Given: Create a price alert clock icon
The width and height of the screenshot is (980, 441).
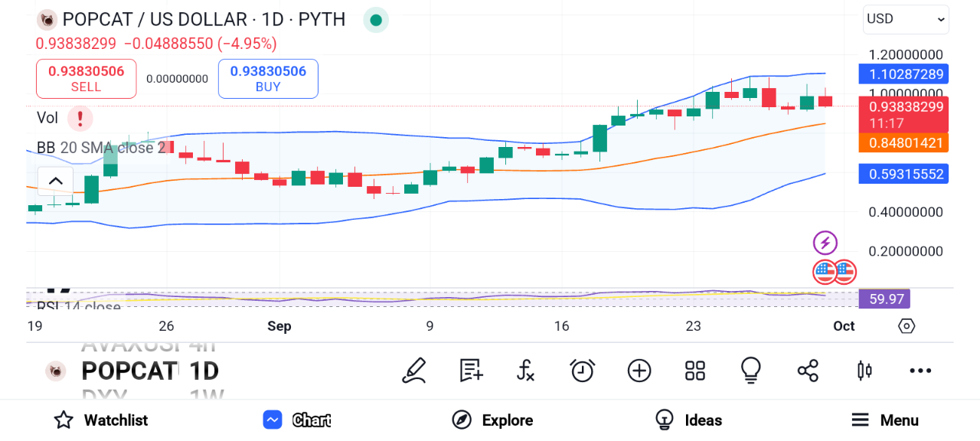Looking at the screenshot, I should click(583, 371).
